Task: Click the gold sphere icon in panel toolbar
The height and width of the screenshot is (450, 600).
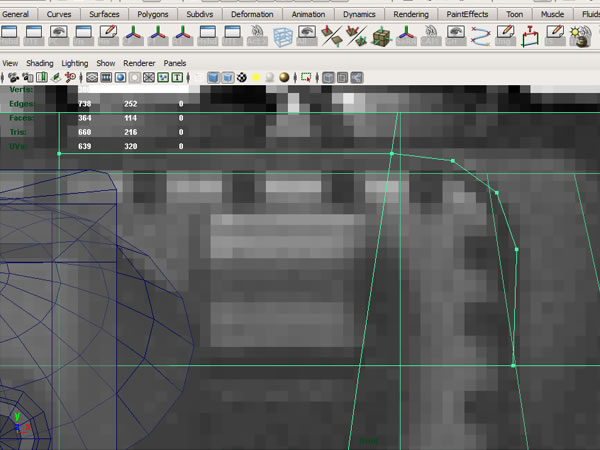Action: tap(284, 77)
